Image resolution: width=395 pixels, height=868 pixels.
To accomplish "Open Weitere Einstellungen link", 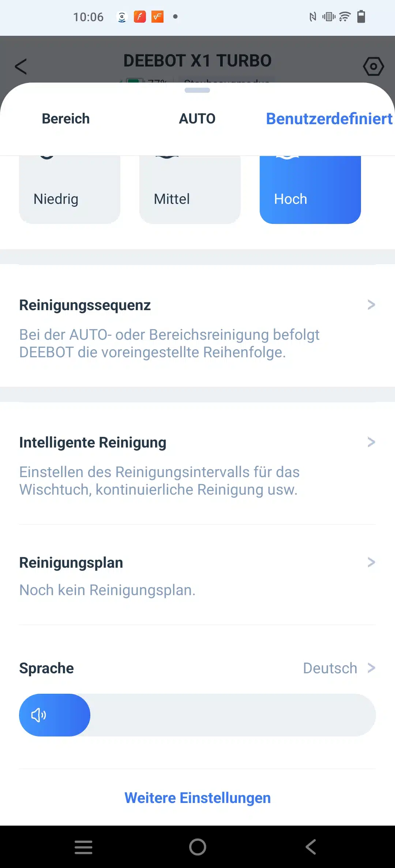I will 197,798.
